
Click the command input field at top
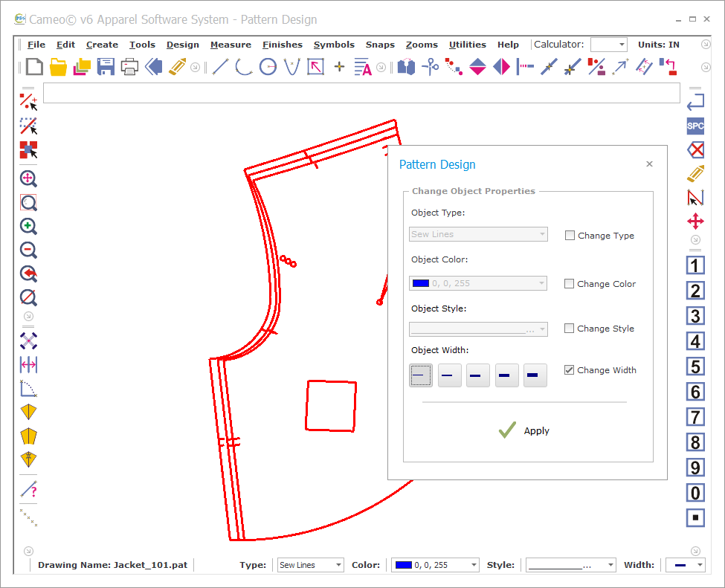[361, 93]
